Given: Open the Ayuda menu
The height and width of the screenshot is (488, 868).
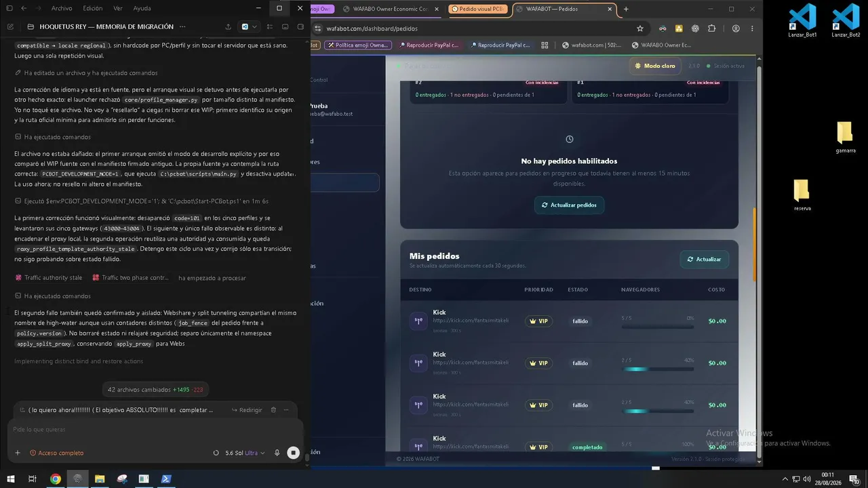Looking at the screenshot, I should point(142,8).
